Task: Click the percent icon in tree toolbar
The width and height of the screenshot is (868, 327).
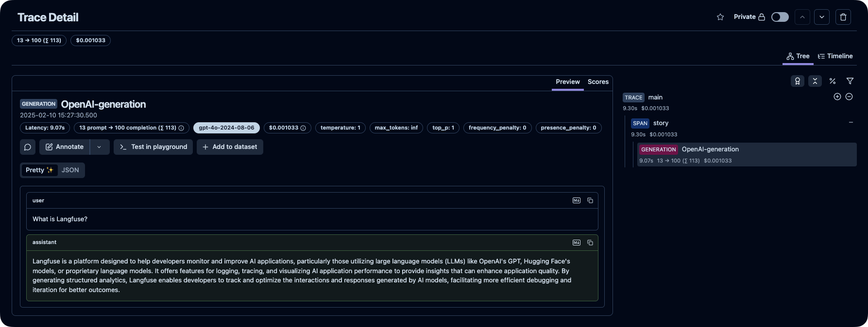Action: [832, 81]
